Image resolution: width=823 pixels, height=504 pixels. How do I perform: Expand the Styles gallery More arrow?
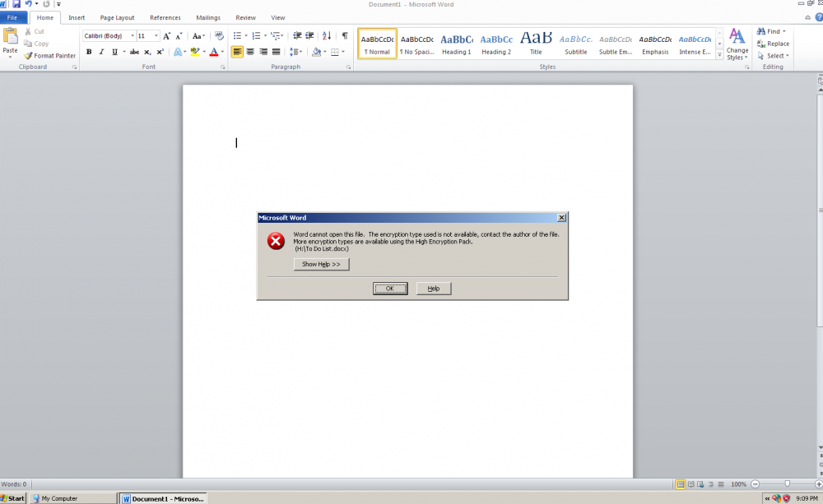[719, 55]
